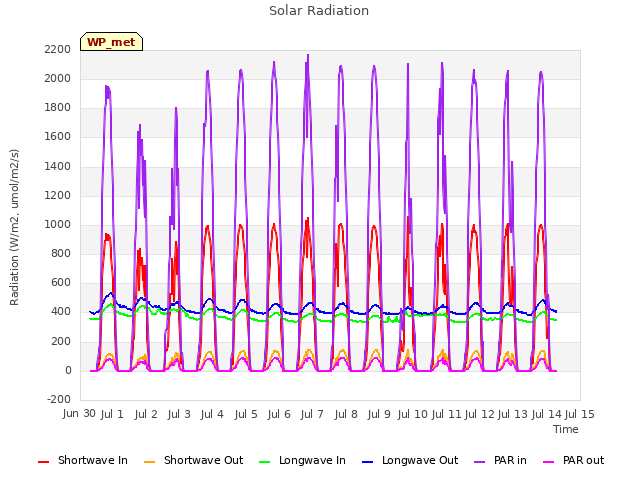Select the PAR out legend label
640x480 pixels.
click(583, 460)
